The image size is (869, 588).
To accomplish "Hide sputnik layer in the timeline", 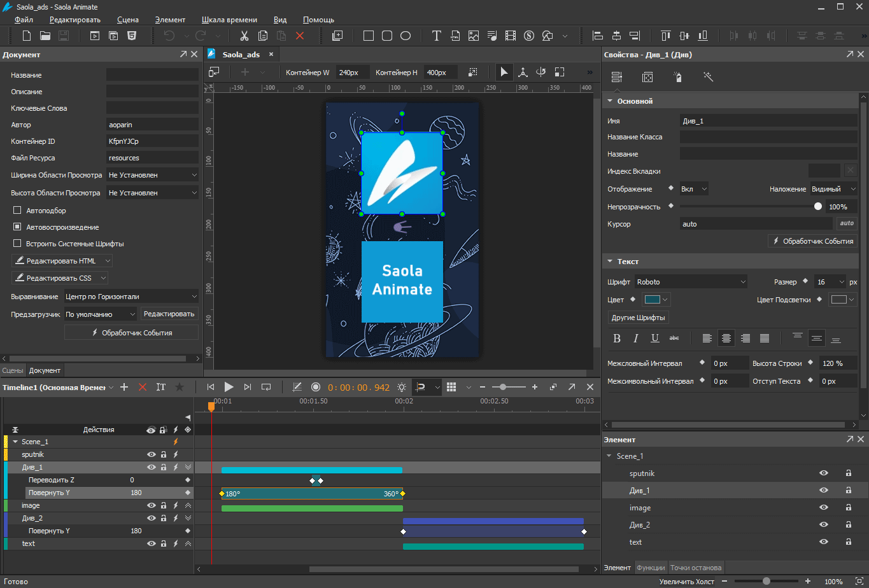I will click(x=152, y=454).
